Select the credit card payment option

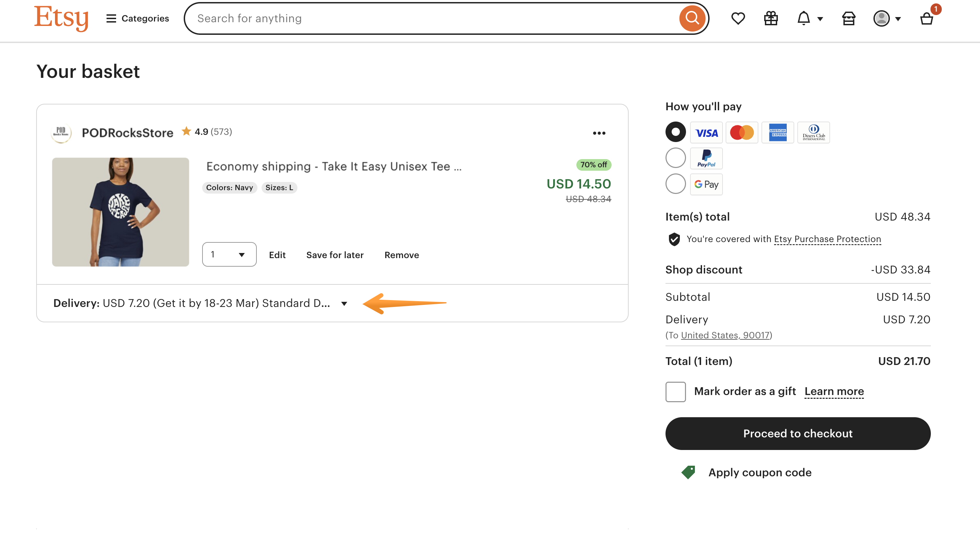coord(675,132)
